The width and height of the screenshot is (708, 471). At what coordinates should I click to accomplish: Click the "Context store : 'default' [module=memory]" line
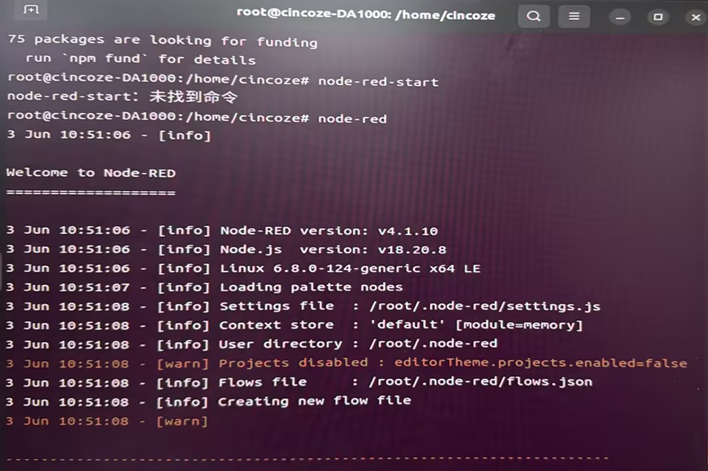[294, 325]
